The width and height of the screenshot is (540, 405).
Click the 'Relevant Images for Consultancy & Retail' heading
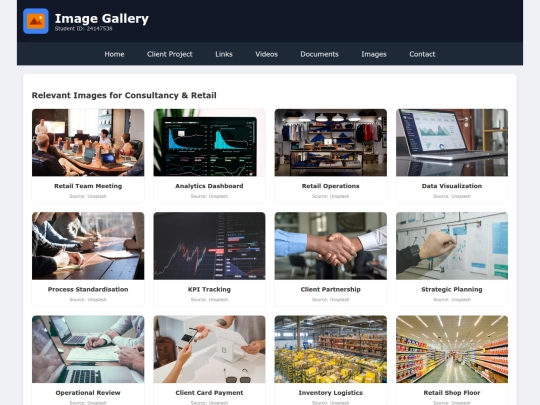pos(124,95)
